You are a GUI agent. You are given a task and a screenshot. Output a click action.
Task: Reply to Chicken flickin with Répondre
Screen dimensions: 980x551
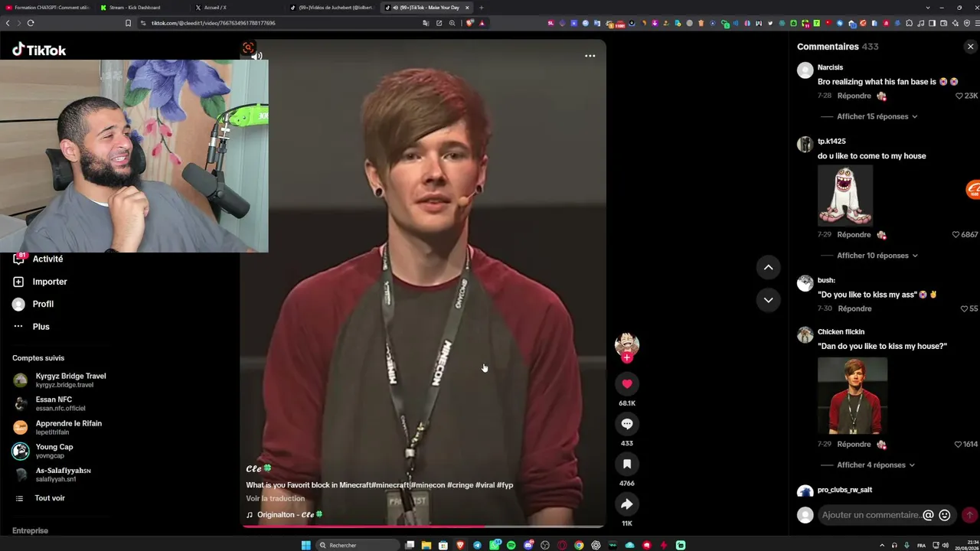(854, 444)
